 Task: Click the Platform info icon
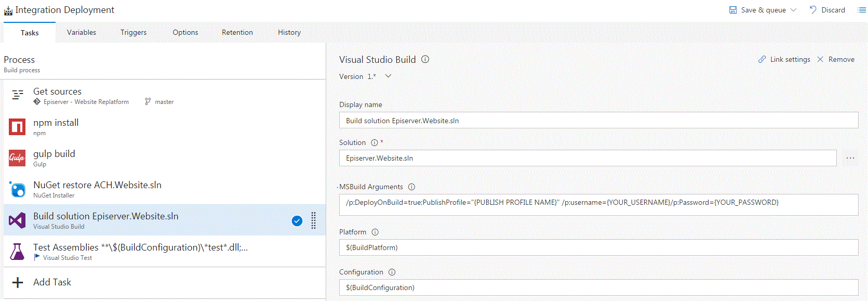point(375,232)
